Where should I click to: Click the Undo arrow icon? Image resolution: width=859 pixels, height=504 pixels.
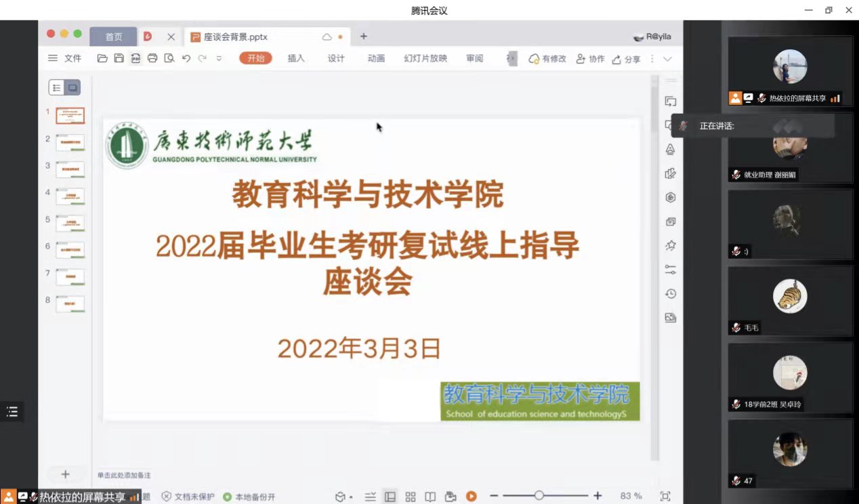pyautogui.click(x=186, y=59)
